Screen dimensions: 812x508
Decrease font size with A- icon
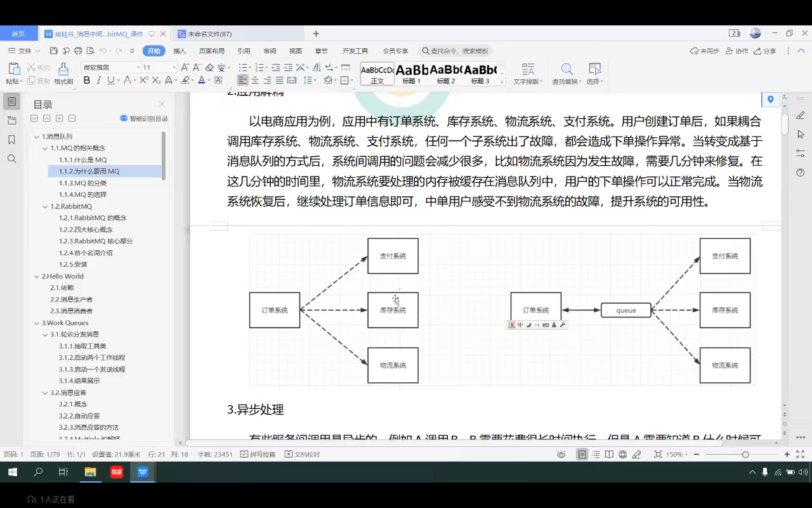click(197, 67)
